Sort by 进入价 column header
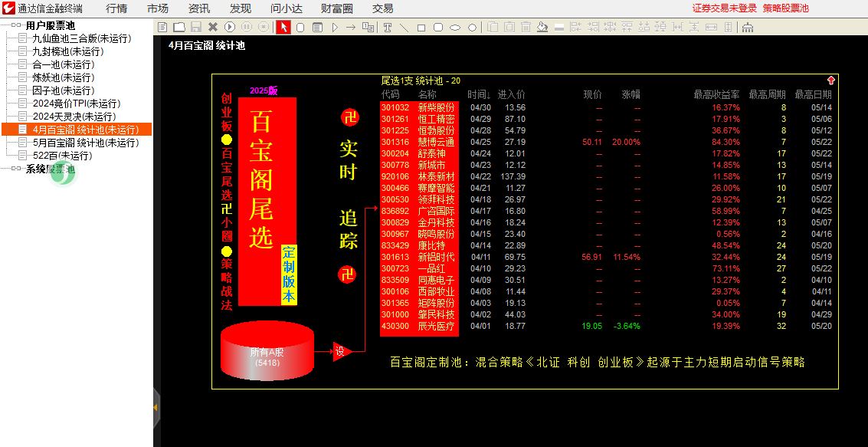868x447 pixels. (511, 94)
